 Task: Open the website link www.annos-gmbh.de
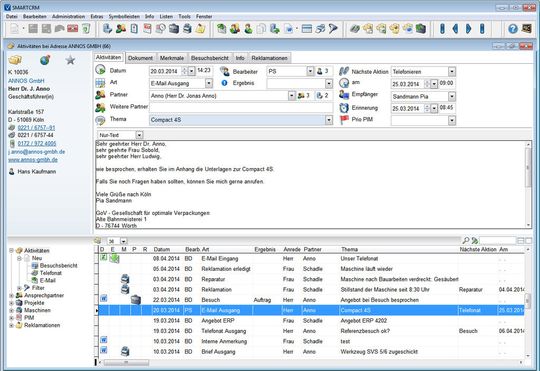[x=33, y=159]
